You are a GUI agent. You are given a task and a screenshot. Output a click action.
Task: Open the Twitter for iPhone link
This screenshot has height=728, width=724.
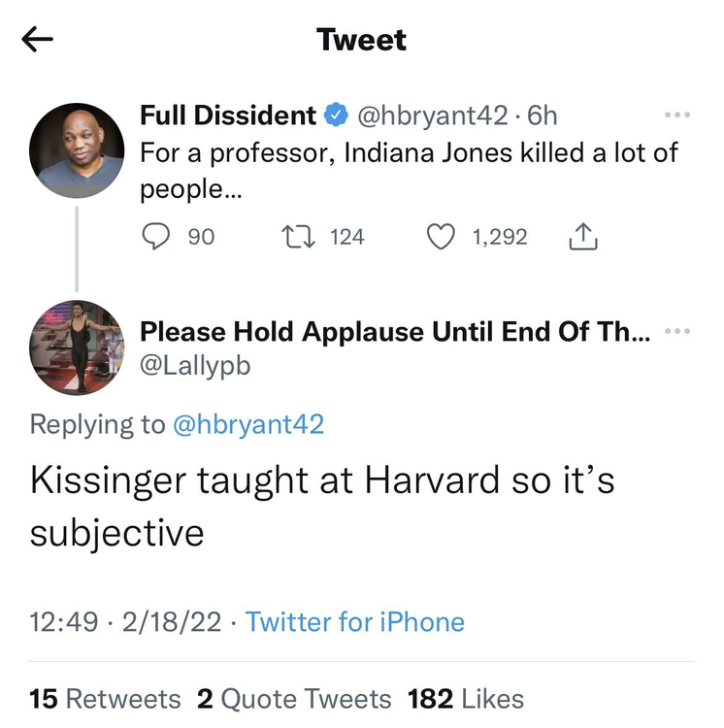point(355,621)
